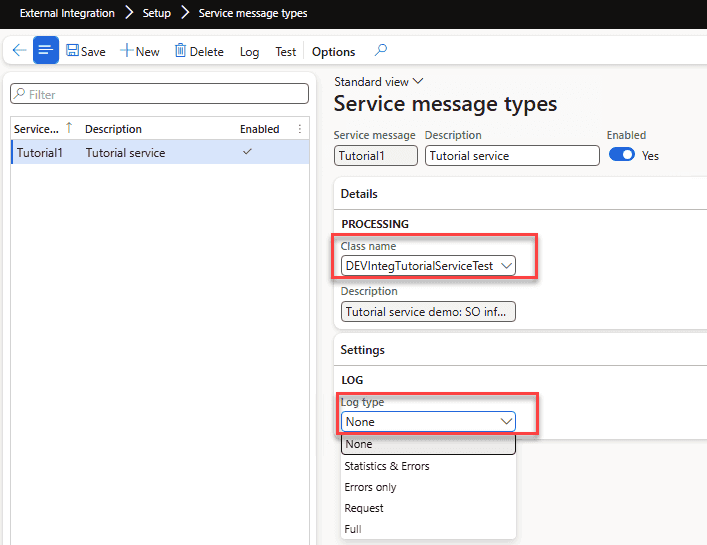Click the Test button in toolbar
Screen dimensions: 707x545
click(286, 52)
